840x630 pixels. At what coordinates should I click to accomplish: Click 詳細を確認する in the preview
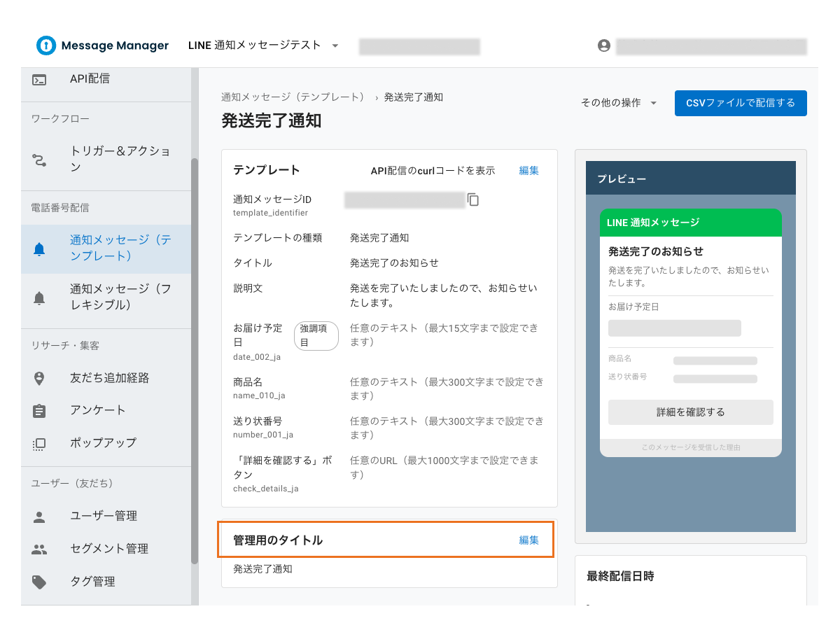click(x=690, y=412)
